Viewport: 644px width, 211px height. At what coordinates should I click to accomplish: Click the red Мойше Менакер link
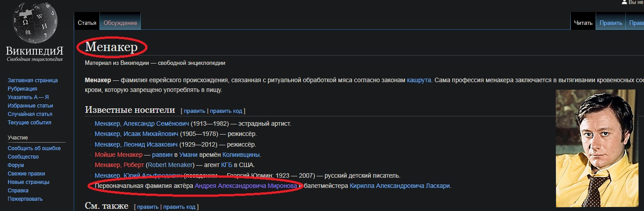coord(119,155)
